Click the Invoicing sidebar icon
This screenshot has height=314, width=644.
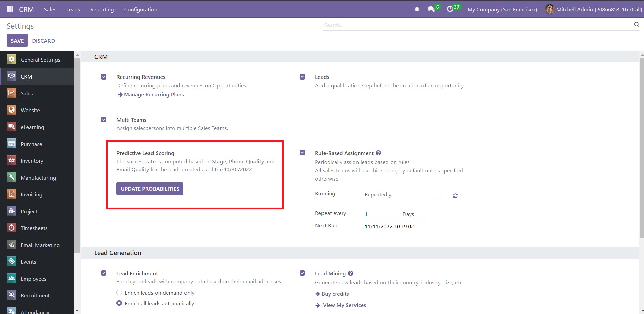point(12,194)
